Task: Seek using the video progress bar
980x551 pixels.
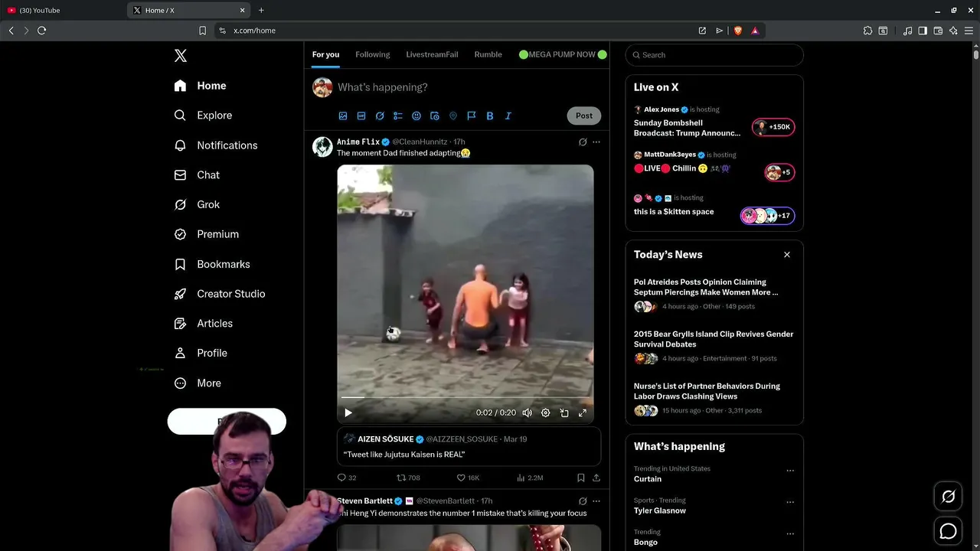Action: point(465,397)
